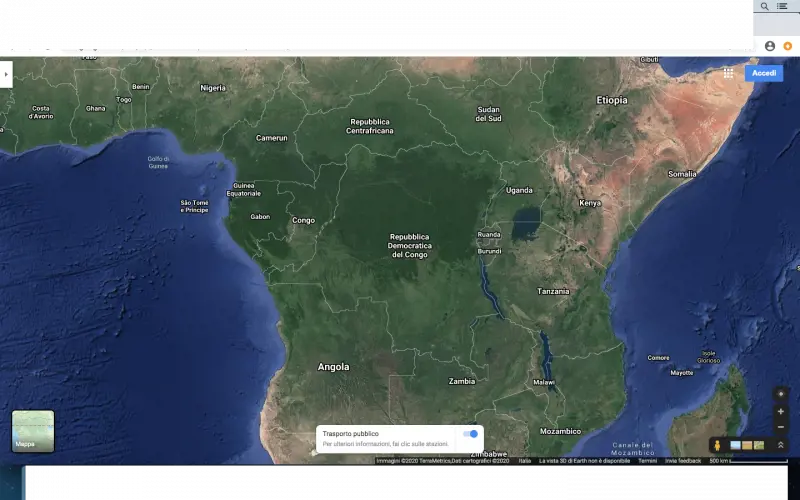Click the Guinea Equatoriale label
Viewport: 800px width, 500px height.
pos(243,189)
